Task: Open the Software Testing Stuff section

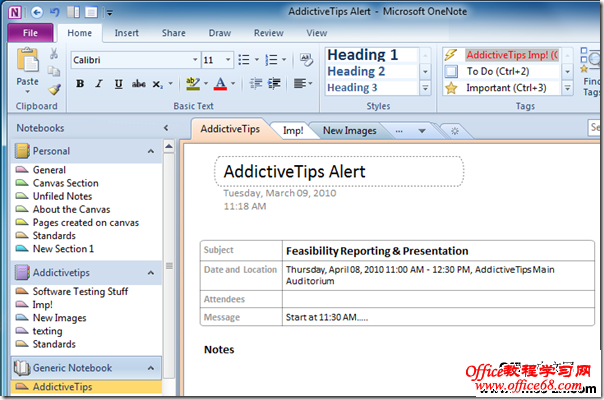Action: tap(81, 291)
